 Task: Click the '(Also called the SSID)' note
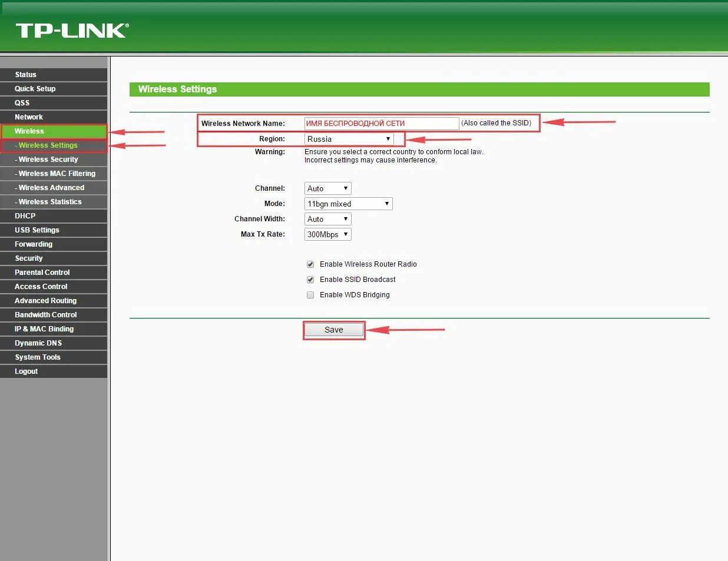click(x=497, y=123)
